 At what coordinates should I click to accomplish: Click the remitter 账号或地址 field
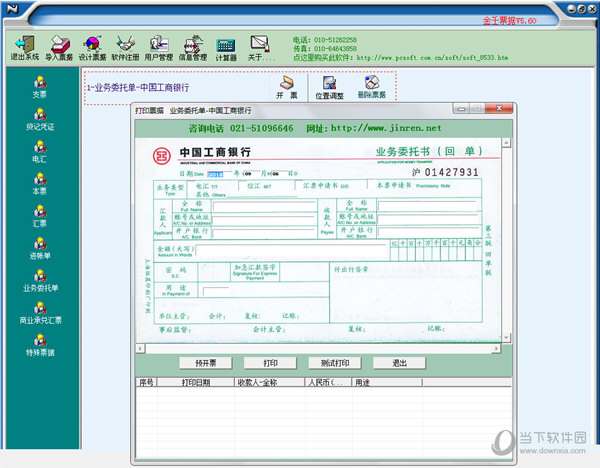pos(265,220)
